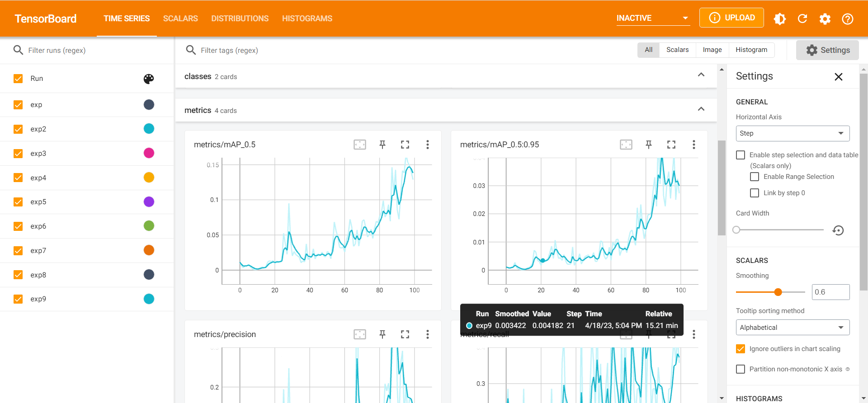This screenshot has width=868, height=403.
Task: Fit domain on metrics/precision card
Action: pyautogui.click(x=360, y=334)
